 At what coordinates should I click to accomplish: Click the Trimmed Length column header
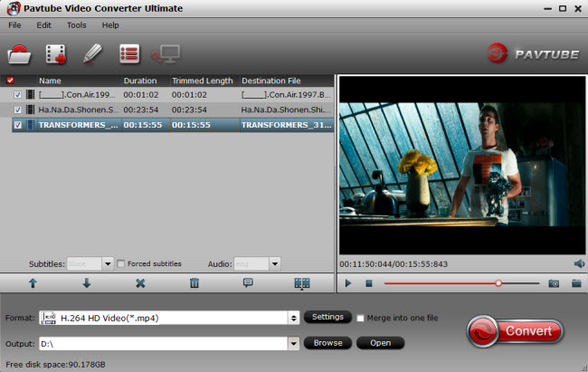pos(204,81)
